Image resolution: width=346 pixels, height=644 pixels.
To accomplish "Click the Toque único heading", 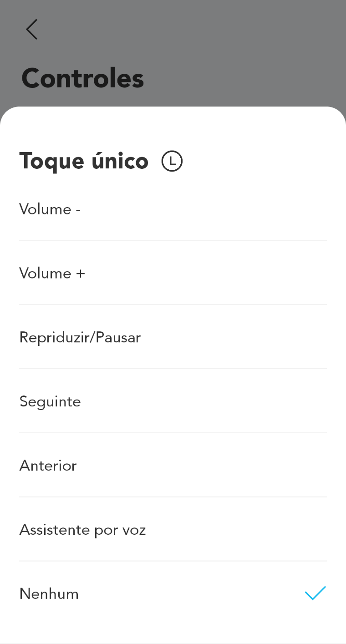I will (84, 161).
